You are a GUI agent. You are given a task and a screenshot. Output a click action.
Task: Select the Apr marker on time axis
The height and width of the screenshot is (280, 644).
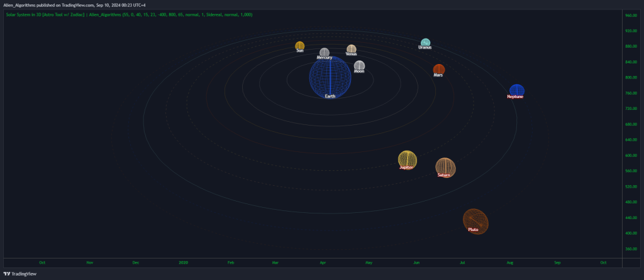pos(323,262)
